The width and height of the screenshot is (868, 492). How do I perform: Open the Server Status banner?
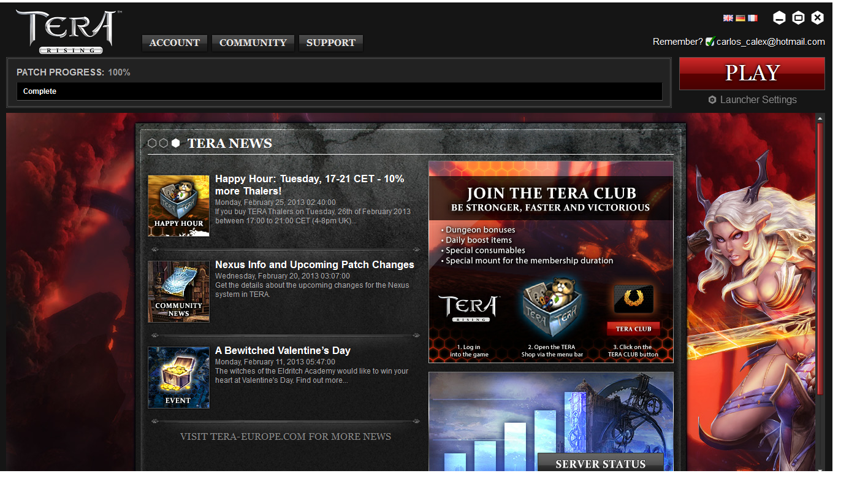[551, 421]
